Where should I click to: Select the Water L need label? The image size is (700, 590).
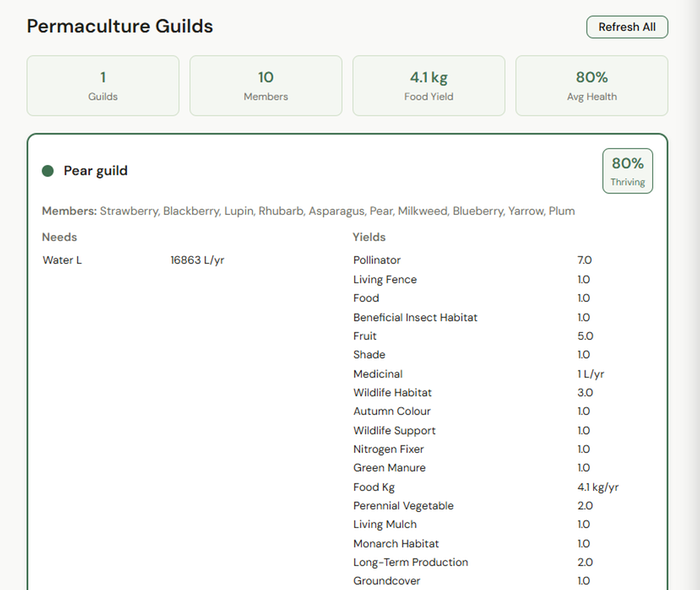click(x=62, y=260)
